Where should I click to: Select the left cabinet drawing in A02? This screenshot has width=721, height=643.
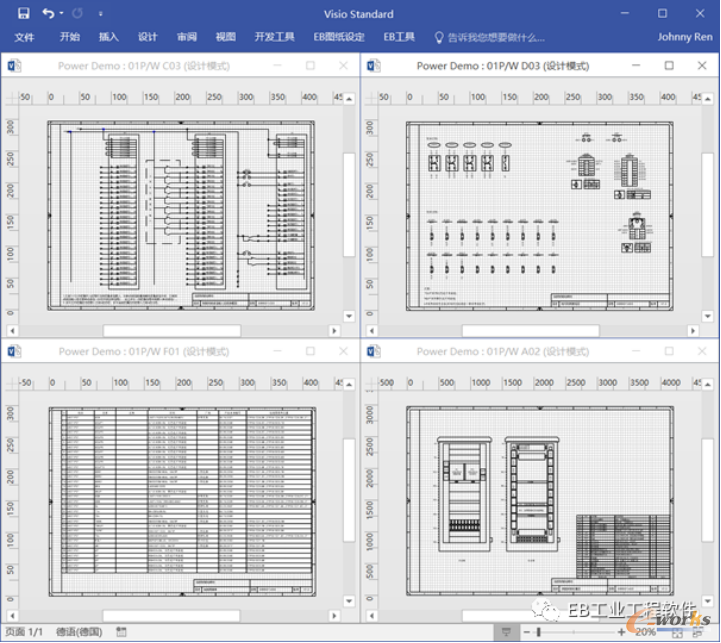tap(464, 494)
